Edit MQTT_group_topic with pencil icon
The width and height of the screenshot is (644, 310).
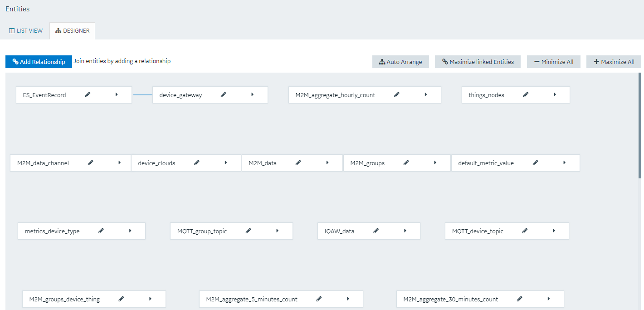(249, 231)
